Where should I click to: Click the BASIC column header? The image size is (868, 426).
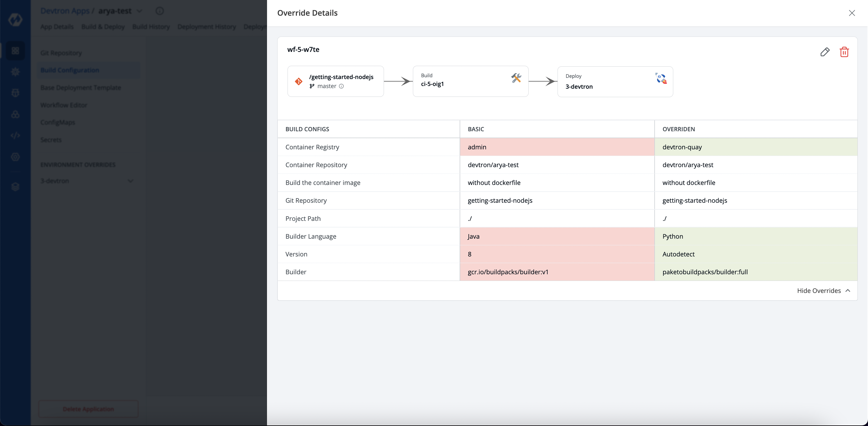(476, 129)
